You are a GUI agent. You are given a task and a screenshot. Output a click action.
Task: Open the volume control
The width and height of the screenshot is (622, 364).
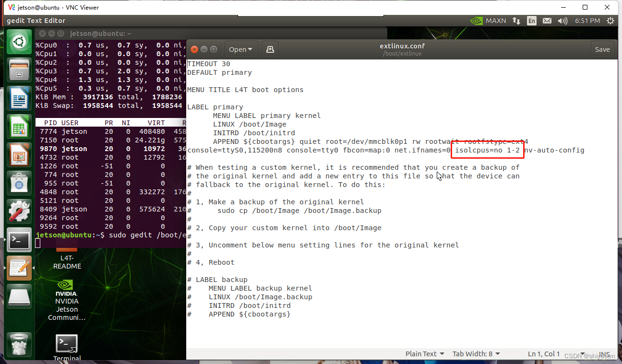click(562, 21)
